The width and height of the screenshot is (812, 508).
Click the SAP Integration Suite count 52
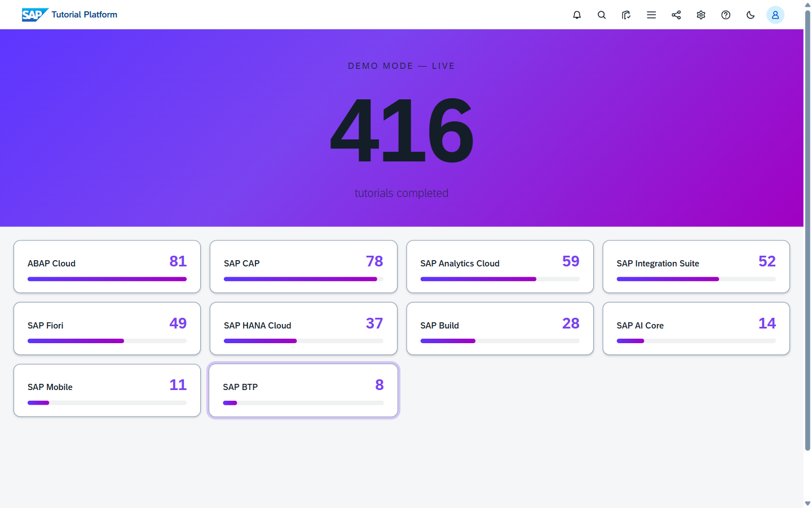tap(767, 261)
